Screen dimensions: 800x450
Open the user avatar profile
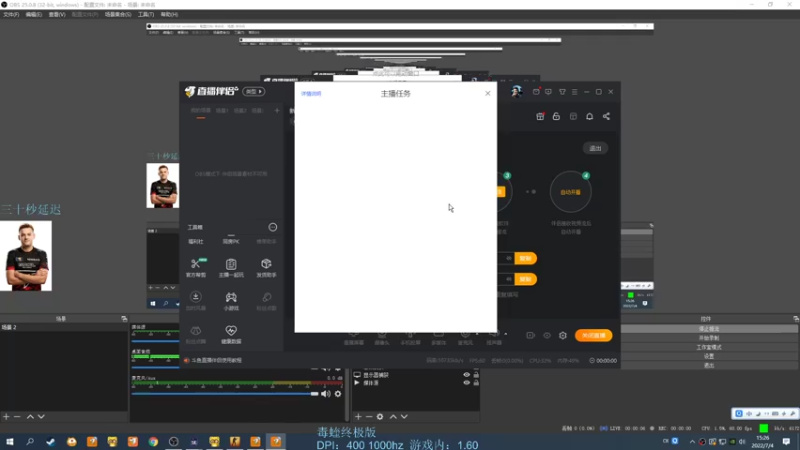point(516,92)
